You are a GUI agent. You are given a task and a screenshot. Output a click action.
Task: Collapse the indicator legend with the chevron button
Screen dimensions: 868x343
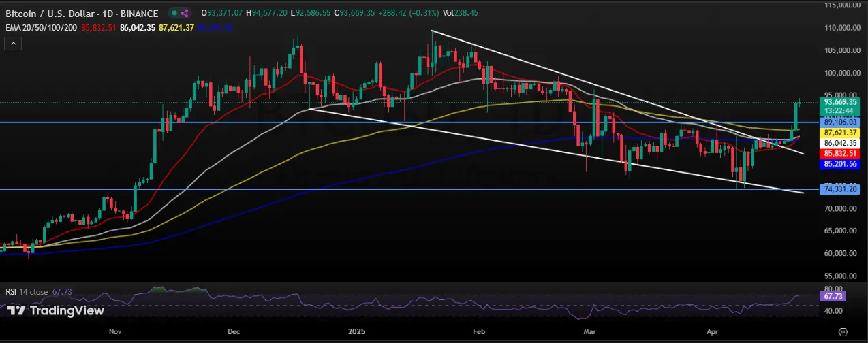point(14,44)
